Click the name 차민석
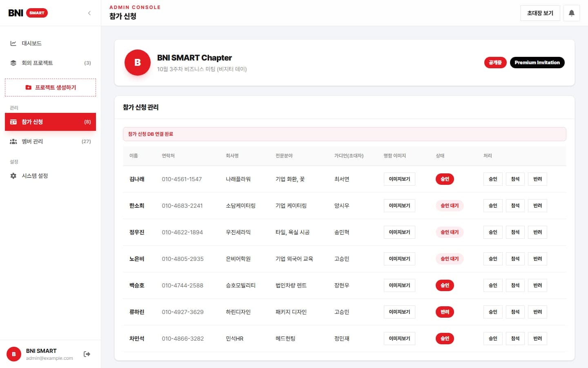The height and width of the screenshot is (368, 588). point(137,339)
